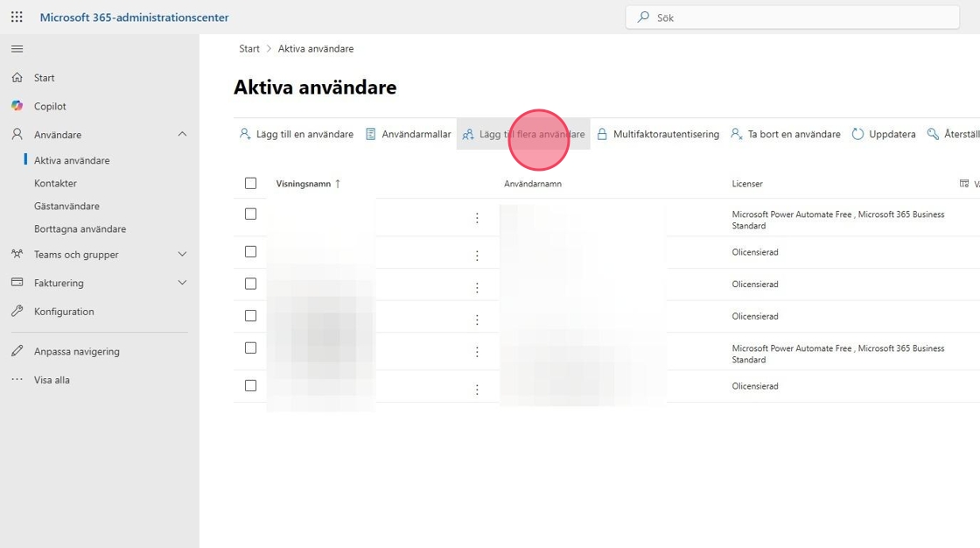
Task: Tick the select-all checkbox in table header
Action: coord(251,183)
